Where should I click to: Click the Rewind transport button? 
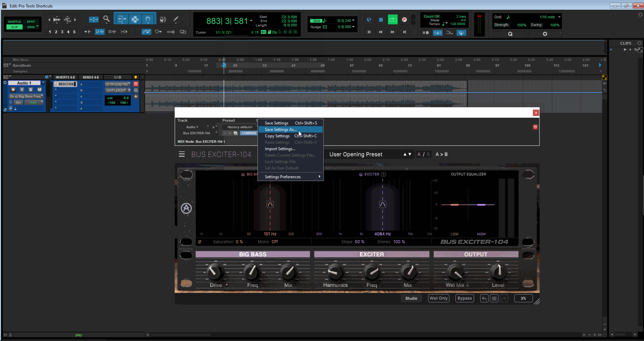380,32
